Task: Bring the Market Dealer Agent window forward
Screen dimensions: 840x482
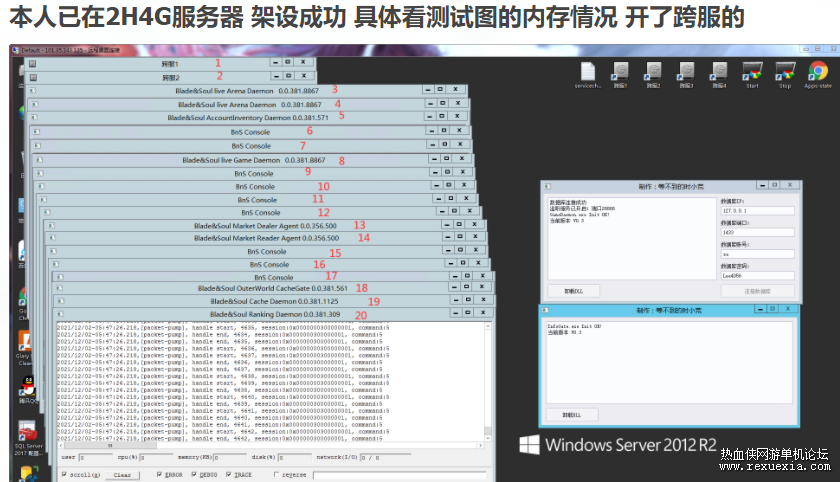Action: pos(265,225)
